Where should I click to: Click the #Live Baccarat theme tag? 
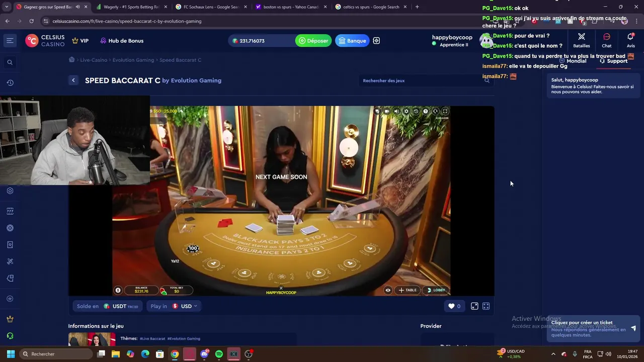tap(152, 339)
